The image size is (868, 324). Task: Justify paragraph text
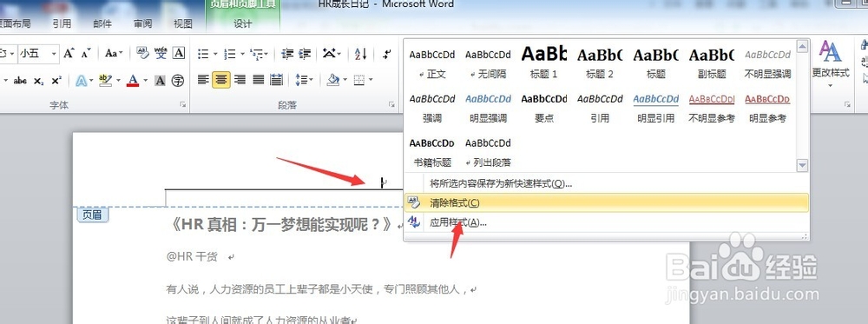click(x=258, y=80)
